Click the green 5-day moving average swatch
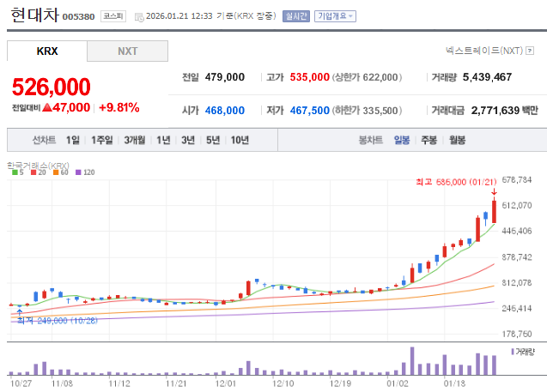547x392 pixels. pos(15,172)
